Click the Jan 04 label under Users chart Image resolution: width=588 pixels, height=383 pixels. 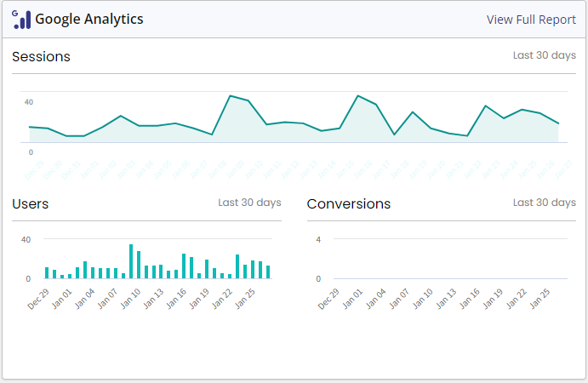click(x=85, y=299)
